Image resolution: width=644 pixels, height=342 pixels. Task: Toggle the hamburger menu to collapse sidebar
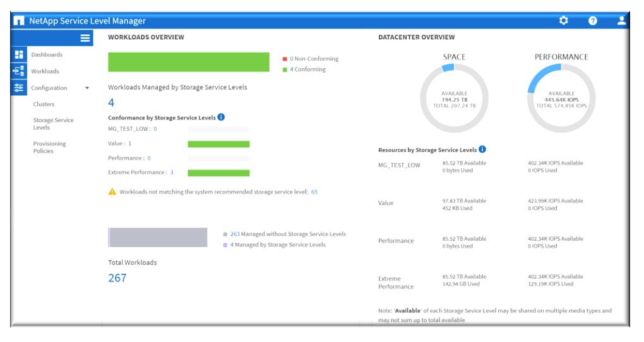pyautogui.click(x=85, y=38)
